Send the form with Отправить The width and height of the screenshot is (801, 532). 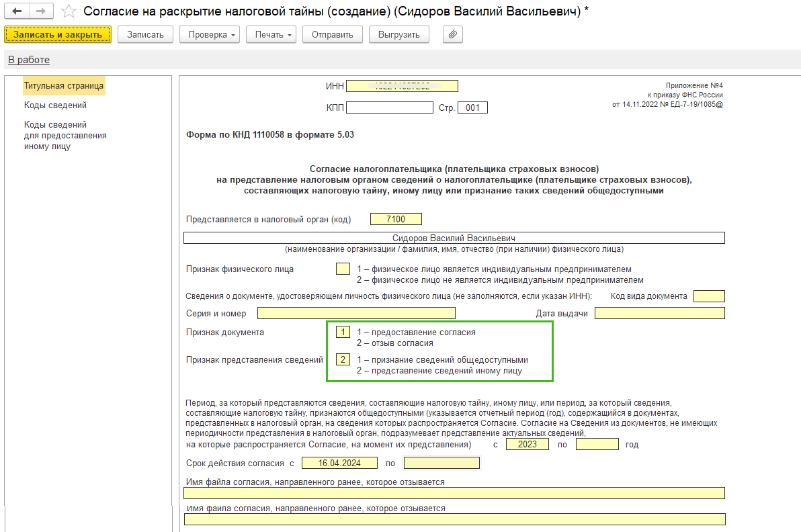[x=332, y=35]
